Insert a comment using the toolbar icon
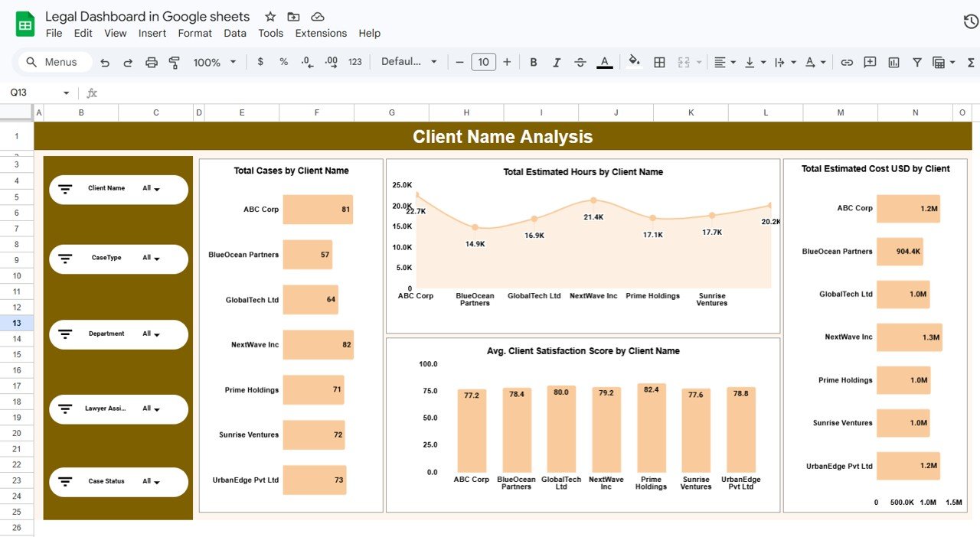Viewport: 980px width, 537px height. point(870,62)
